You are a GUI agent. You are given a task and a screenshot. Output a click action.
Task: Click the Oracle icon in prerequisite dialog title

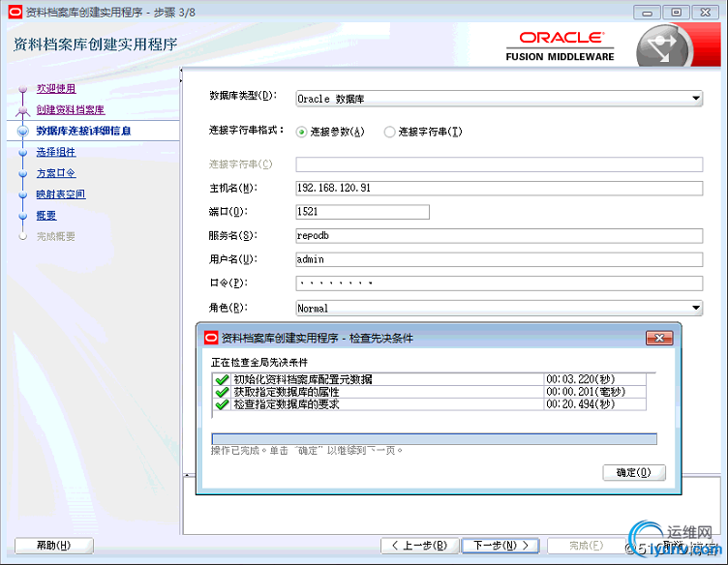coord(211,338)
